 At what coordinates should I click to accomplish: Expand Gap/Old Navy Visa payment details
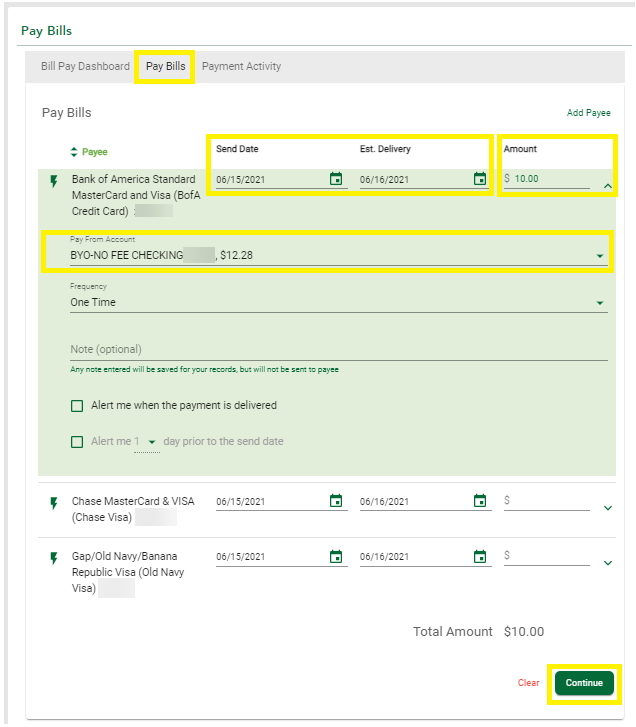pyautogui.click(x=608, y=563)
